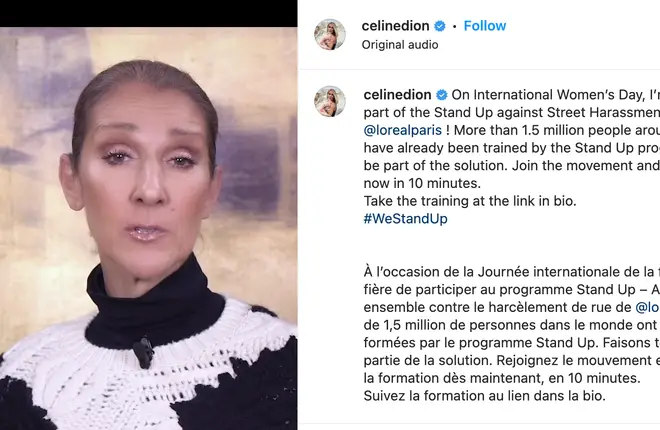660x430 pixels.
Task: Open the @lorealparis mention in the English caption
Action: [x=403, y=130]
